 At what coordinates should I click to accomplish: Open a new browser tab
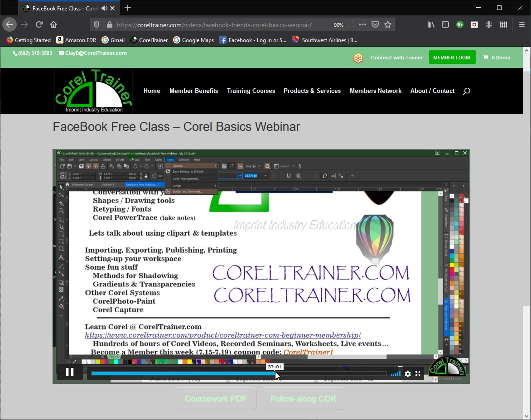pyautogui.click(x=128, y=8)
